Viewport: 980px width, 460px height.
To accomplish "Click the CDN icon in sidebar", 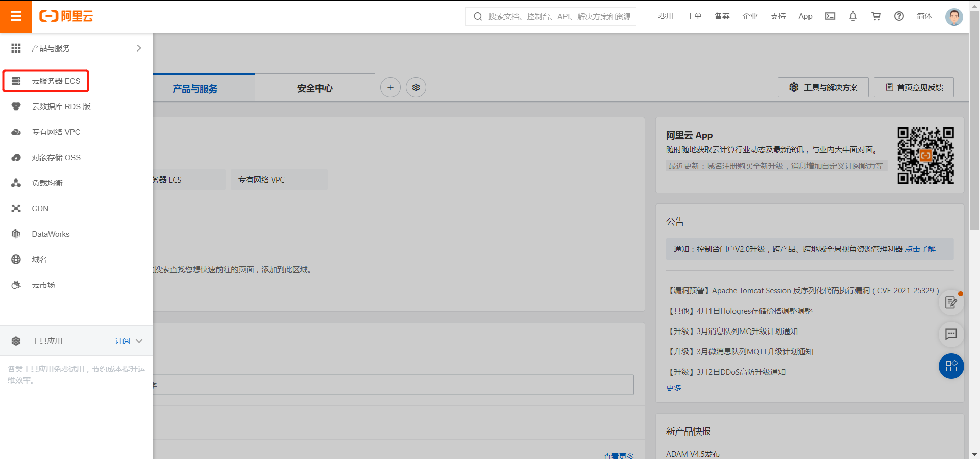I will [16, 208].
